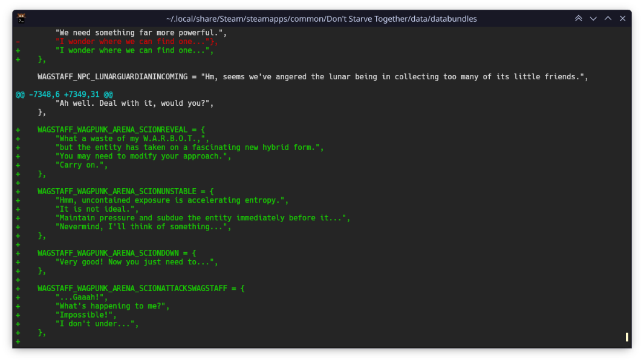Click the scrollbar handle at right edge

coord(627,337)
